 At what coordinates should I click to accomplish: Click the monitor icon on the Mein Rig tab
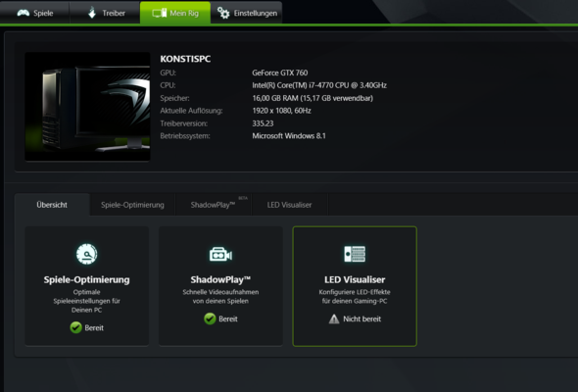click(160, 13)
